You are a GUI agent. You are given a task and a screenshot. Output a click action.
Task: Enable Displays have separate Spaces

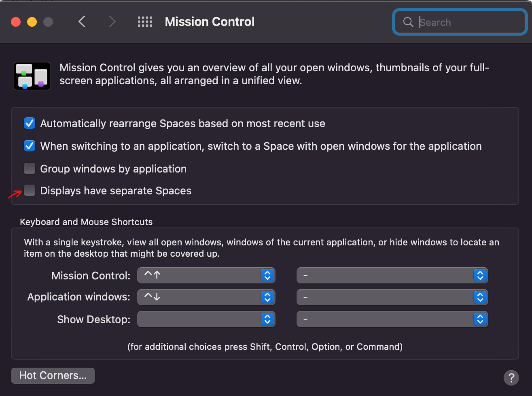[x=30, y=190]
